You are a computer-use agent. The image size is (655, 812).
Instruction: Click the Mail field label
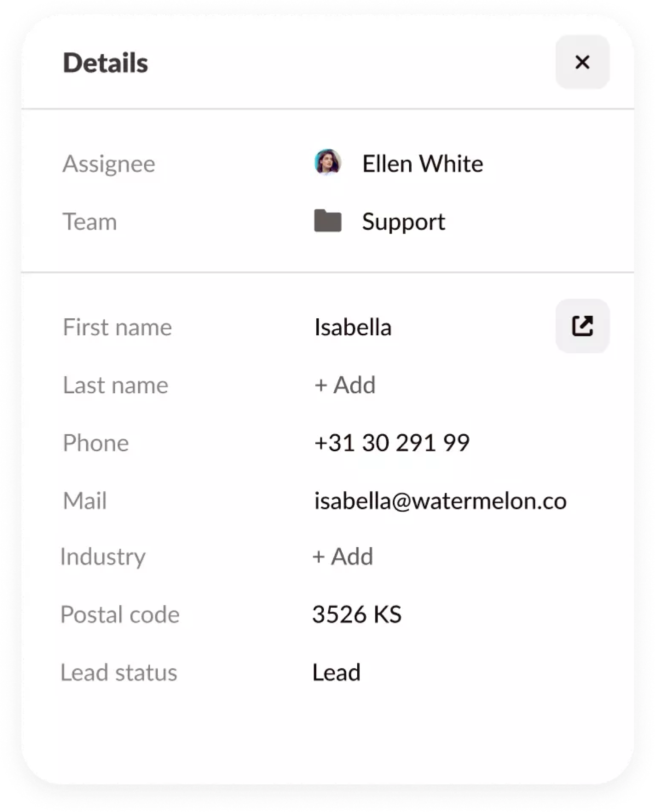pos(85,501)
